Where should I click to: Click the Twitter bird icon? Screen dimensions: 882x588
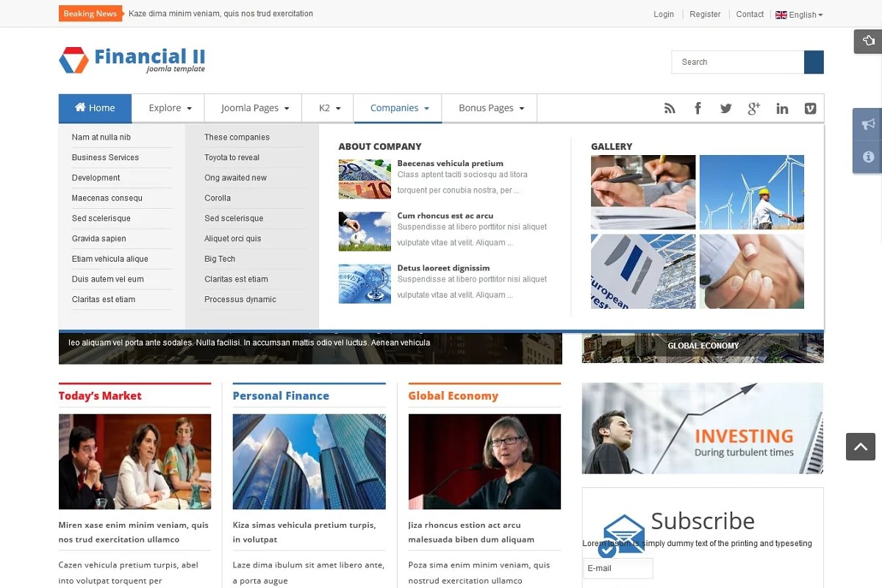tap(725, 109)
